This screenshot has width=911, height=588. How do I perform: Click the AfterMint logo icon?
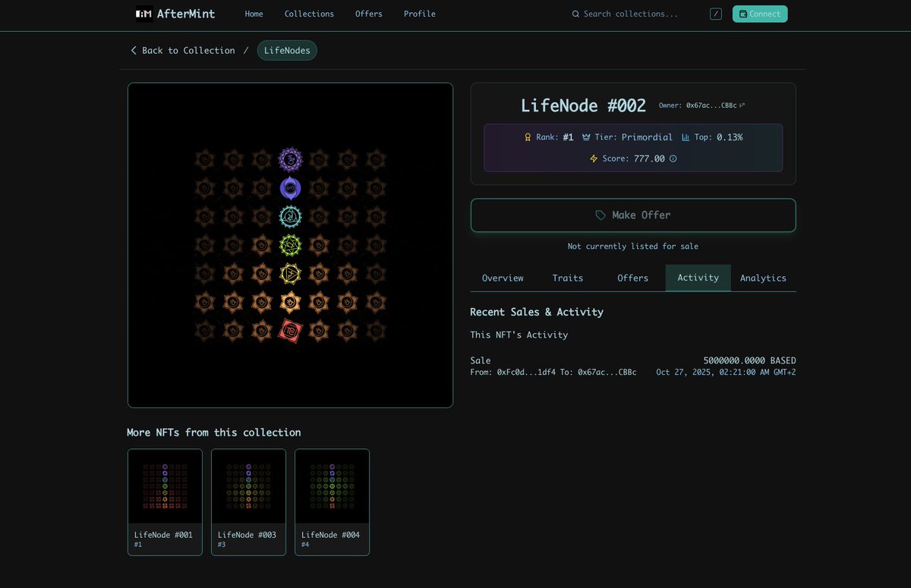tap(143, 14)
